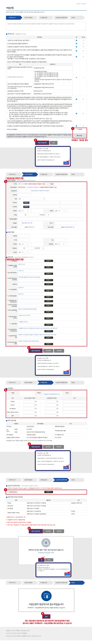
Task: Click 우편번호찾기 in the 주소(본사) row
Action: [26, 203]
